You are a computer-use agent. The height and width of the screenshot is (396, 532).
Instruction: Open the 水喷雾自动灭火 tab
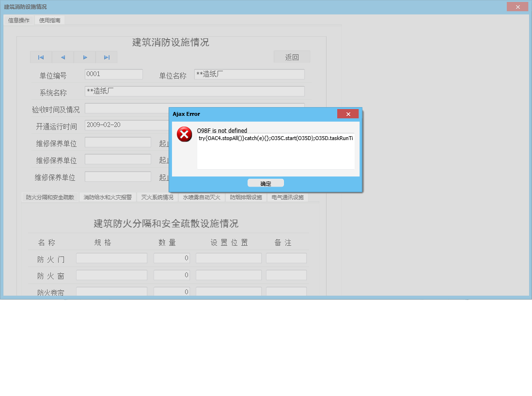(x=202, y=197)
